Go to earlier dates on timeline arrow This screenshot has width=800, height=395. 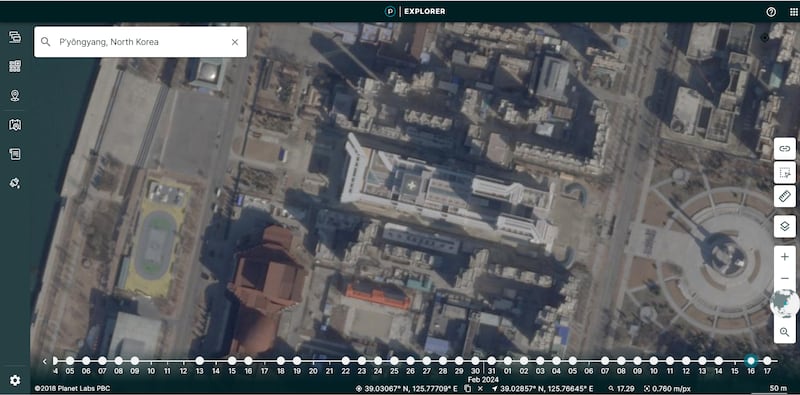coord(44,361)
